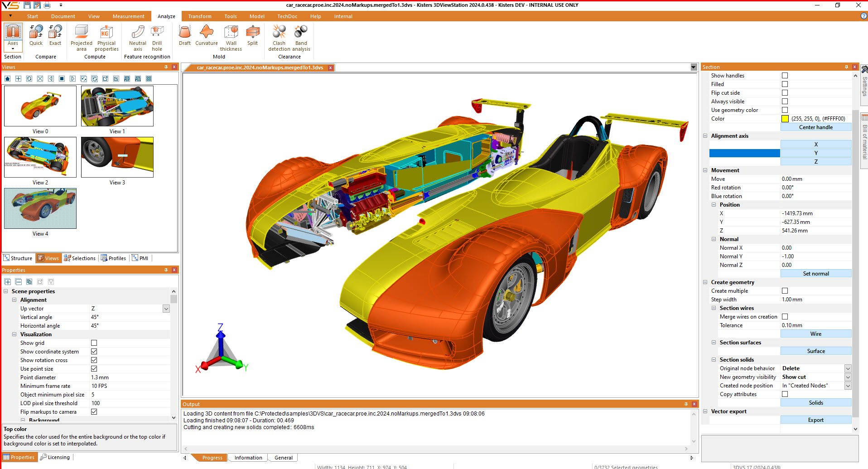Viewport: 868px width, 469px height.
Task: Start Drill hole recognition
Action: click(157, 38)
